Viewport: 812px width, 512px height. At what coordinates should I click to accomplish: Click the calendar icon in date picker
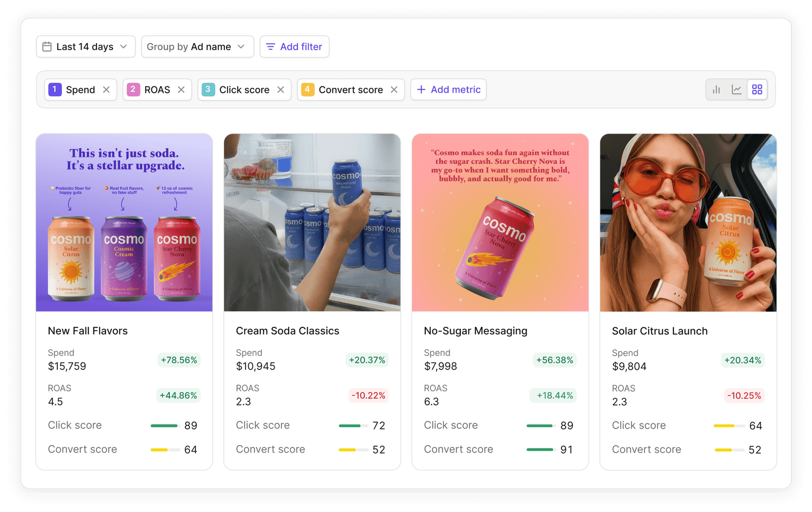[x=47, y=47]
